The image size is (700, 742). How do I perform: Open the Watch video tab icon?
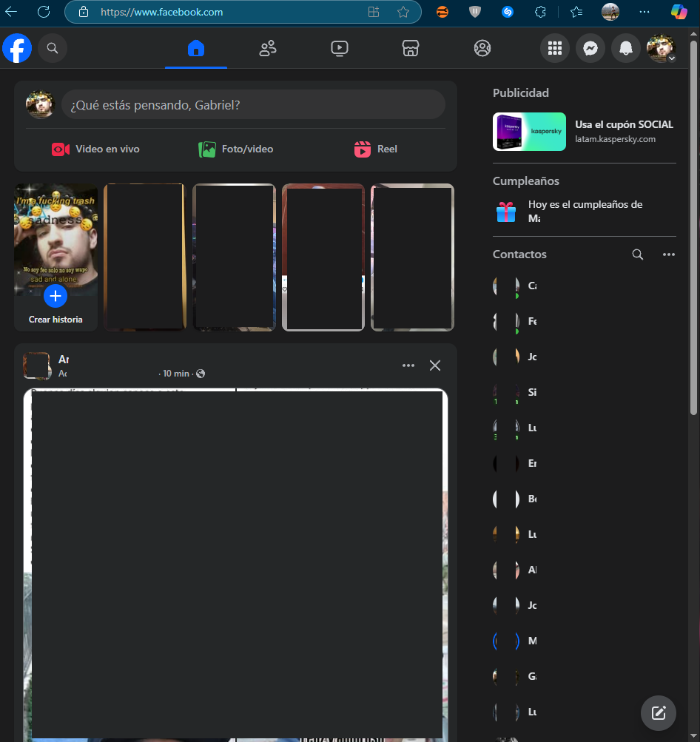pyautogui.click(x=339, y=47)
